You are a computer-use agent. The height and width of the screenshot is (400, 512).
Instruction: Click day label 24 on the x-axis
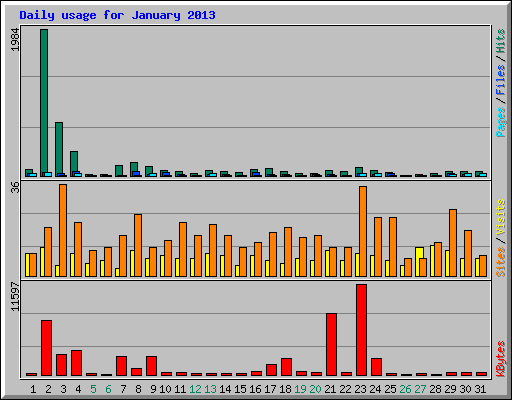(x=375, y=389)
